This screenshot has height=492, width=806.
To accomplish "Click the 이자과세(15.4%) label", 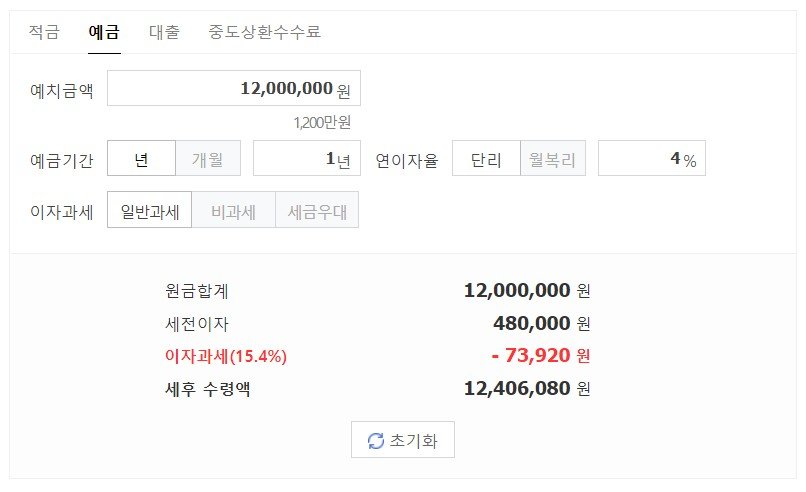I will [x=226, y=356].
